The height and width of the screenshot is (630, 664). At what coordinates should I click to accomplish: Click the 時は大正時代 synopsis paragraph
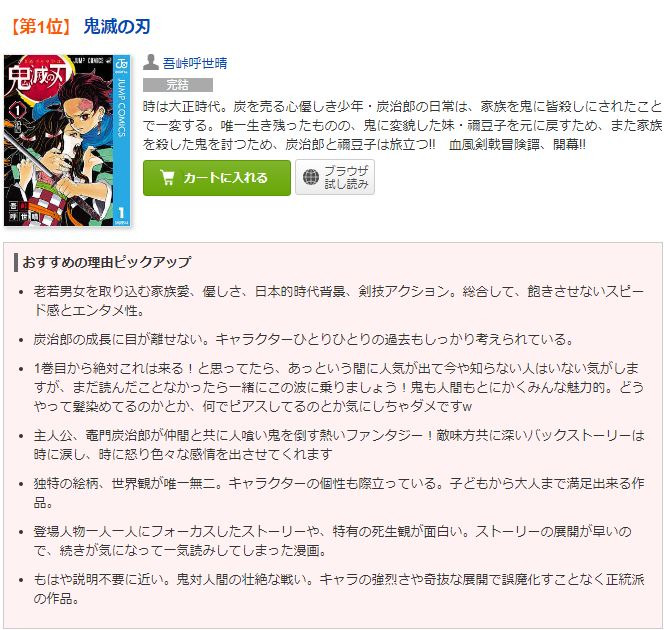(x=402, y=125)
